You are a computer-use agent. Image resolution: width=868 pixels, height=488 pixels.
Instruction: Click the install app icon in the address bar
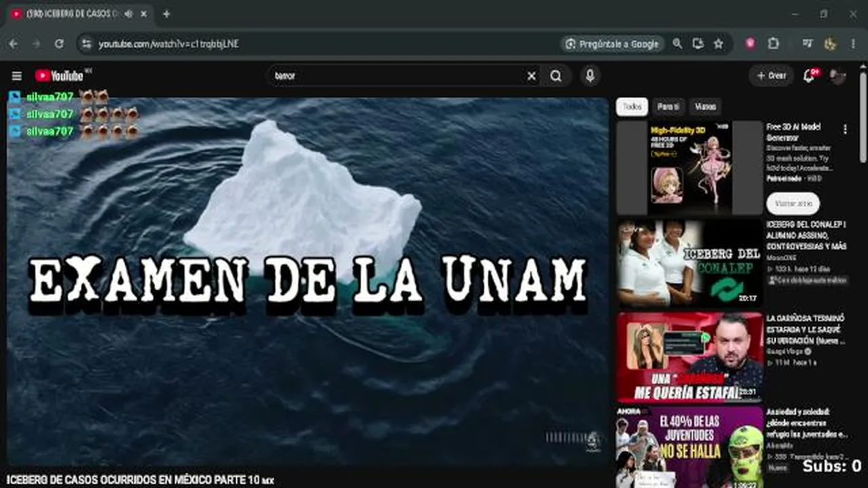698,43
